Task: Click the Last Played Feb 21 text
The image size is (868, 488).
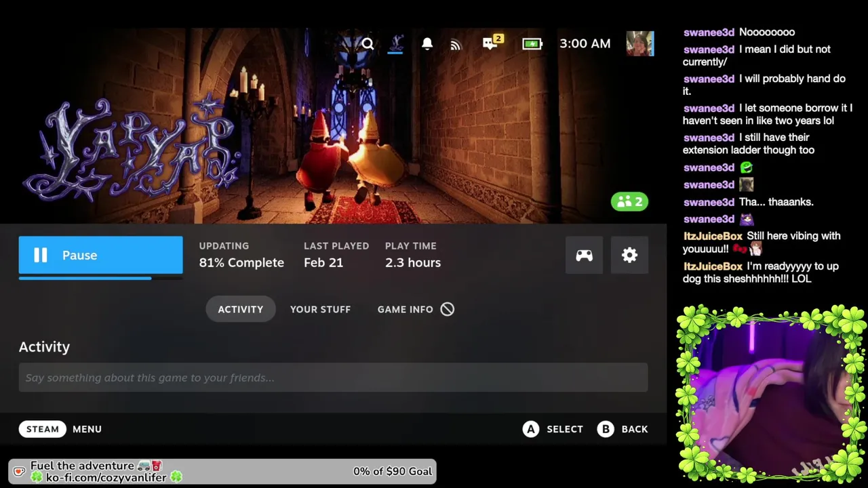Action: [x=336, y=255]
